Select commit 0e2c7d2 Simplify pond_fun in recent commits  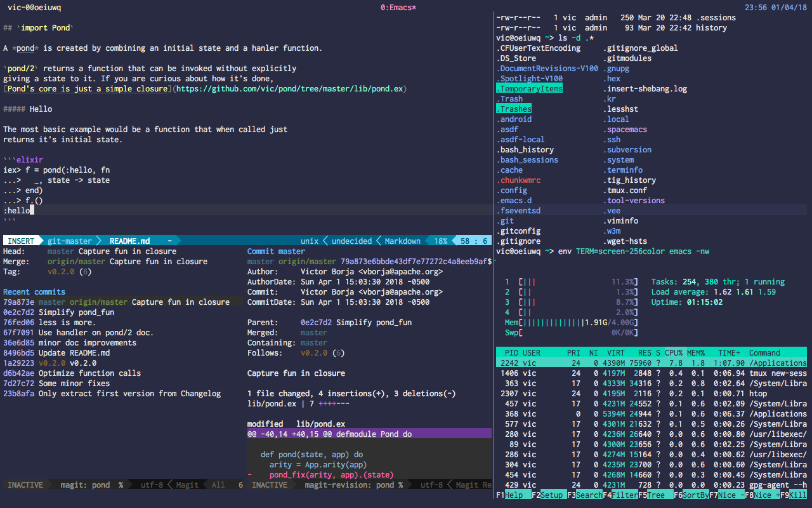(59, 312)
